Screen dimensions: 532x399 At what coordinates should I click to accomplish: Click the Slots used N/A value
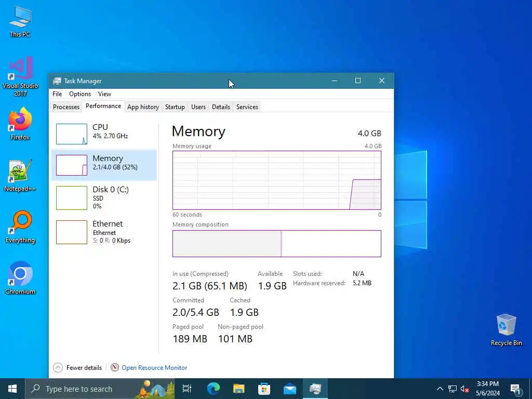(358, 273)
